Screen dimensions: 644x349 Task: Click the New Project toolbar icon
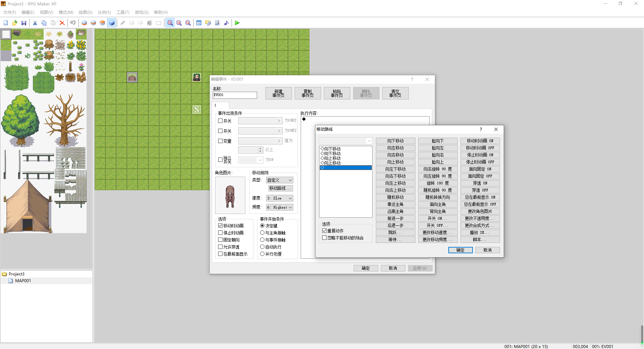click(x=6, y=23)
